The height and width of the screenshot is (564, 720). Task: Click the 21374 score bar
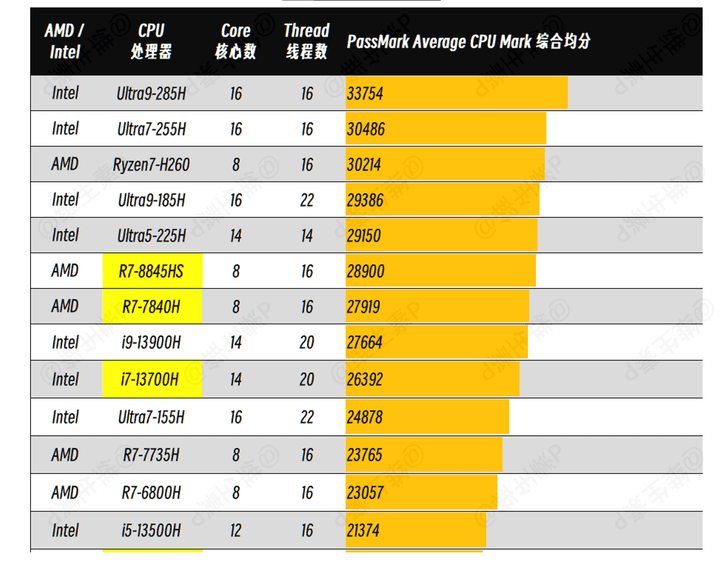(x=415, y=531)
